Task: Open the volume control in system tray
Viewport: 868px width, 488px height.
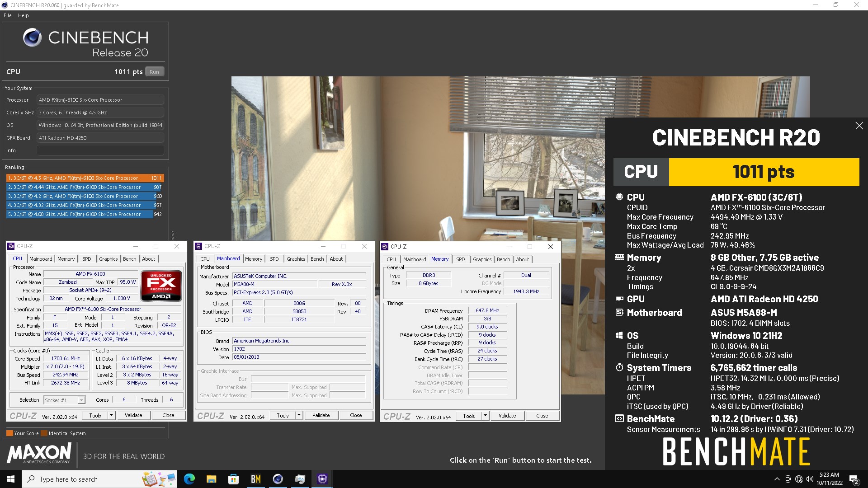Action: point(809,479)
